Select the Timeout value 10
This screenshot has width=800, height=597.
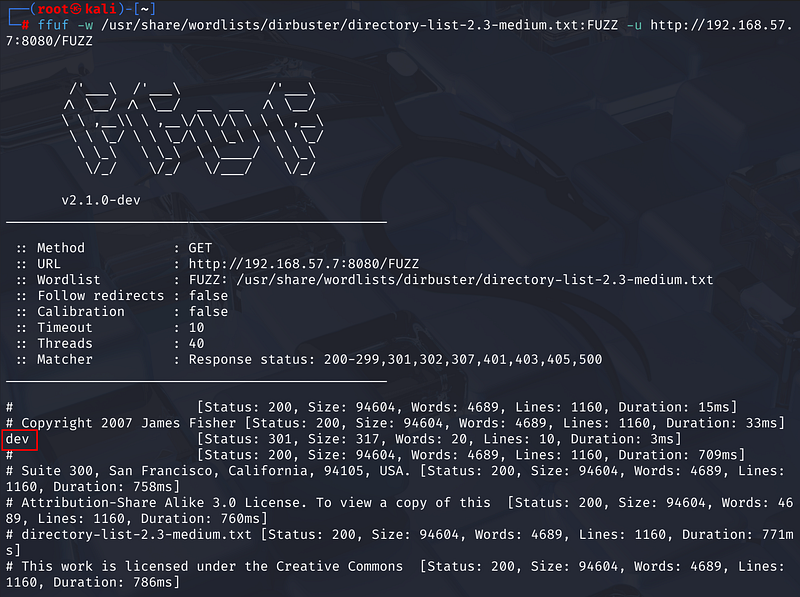(x=196, y=328)
